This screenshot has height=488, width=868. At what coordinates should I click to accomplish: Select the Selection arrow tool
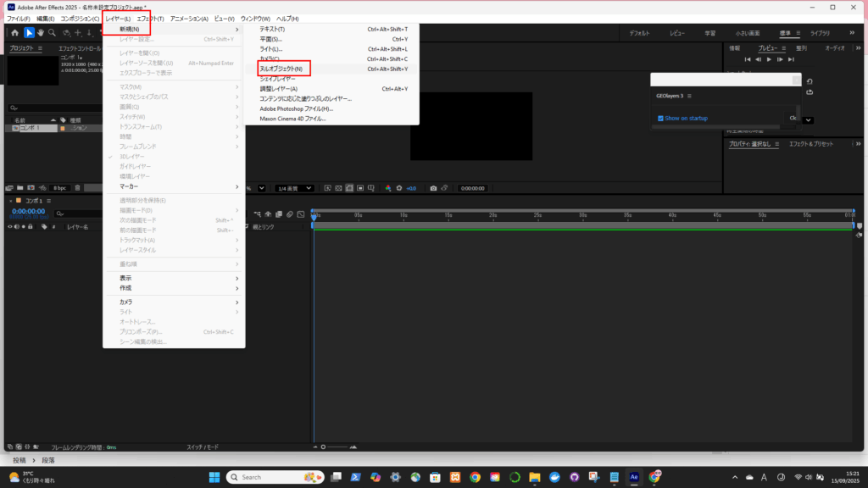click(29, 32)
